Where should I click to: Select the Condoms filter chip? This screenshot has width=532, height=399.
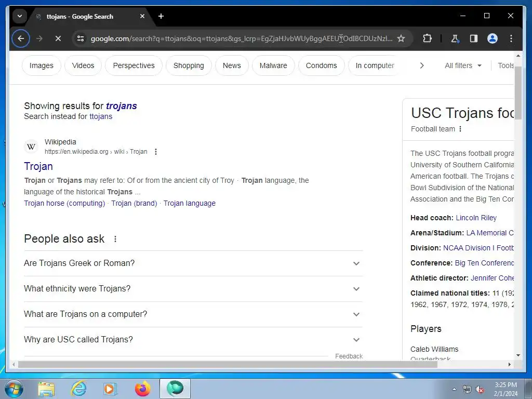point(321,65)
